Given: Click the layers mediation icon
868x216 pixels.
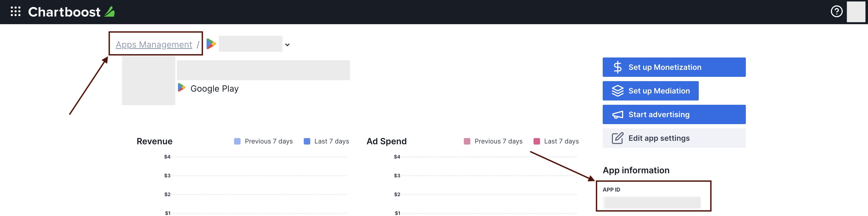Looking at the screenshot, I should point(617,91).
